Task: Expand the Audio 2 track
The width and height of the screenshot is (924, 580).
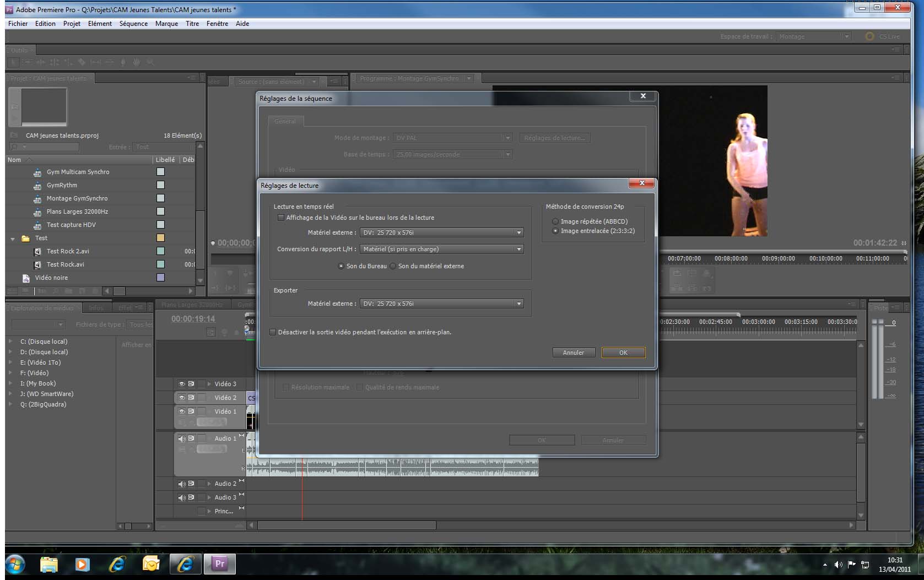Action: pyautogui.click(x=209, y=484)
